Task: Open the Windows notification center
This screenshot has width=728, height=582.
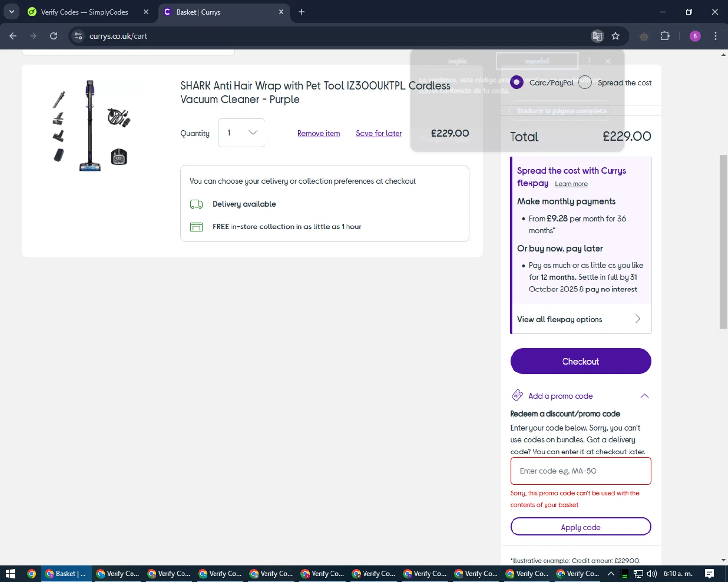Action: coord(709,574)
